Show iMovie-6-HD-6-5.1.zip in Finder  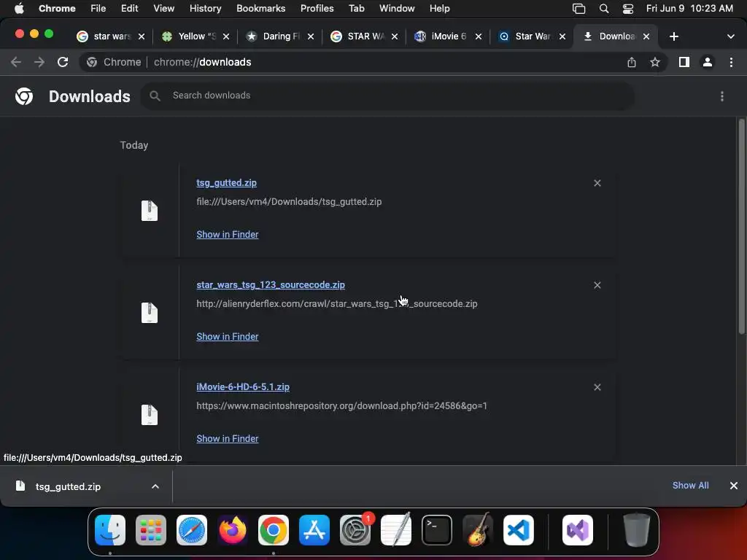[x=228, y=438]
